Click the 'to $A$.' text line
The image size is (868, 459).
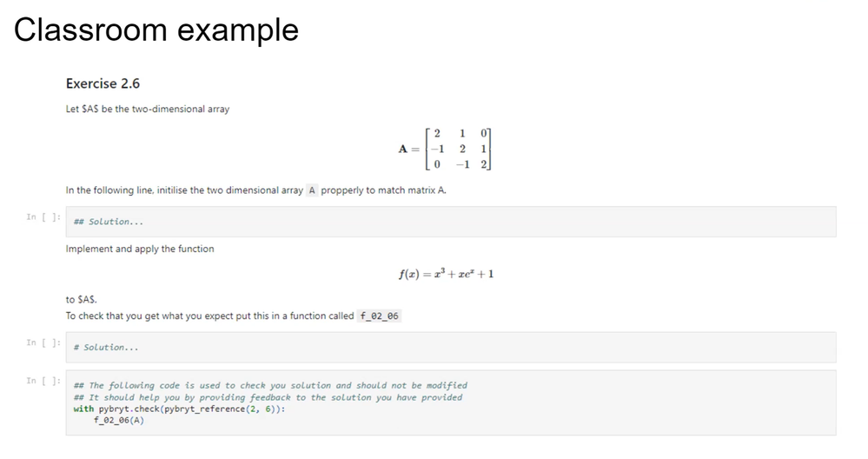click(82, 300)
